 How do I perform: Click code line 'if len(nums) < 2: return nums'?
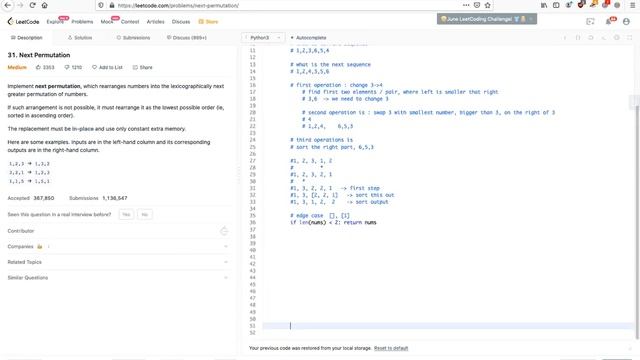coord(333,222)
